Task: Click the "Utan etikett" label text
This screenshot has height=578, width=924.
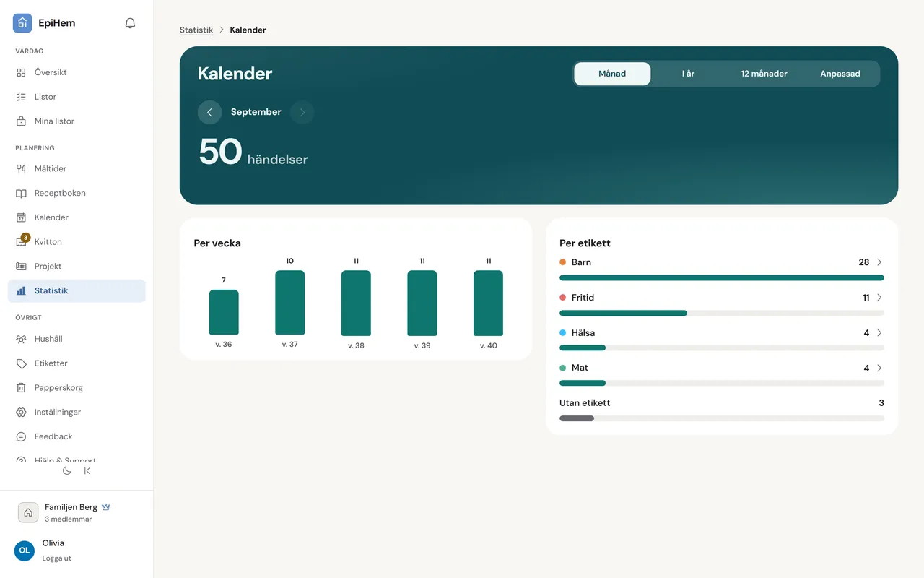Action: point(585,403)
